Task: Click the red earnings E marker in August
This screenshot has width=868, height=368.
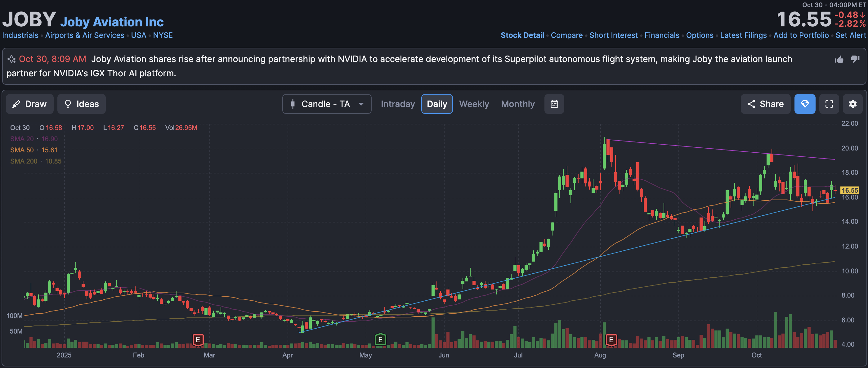Action: coord(611,339)
